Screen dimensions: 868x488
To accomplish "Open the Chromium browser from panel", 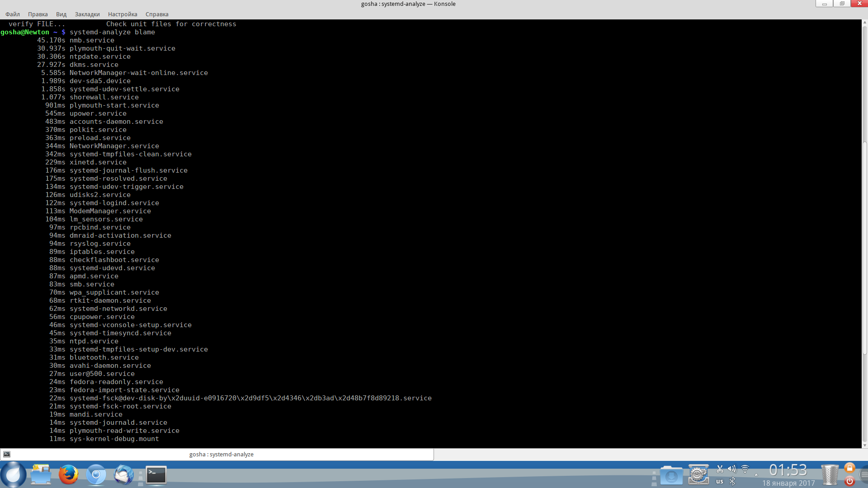I will pos(96,475).
